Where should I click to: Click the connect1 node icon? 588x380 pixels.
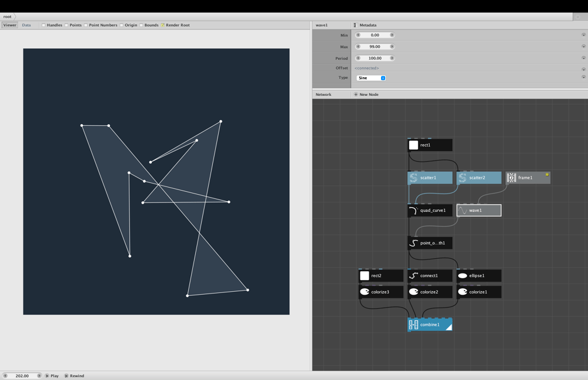(x=413, y=276)
